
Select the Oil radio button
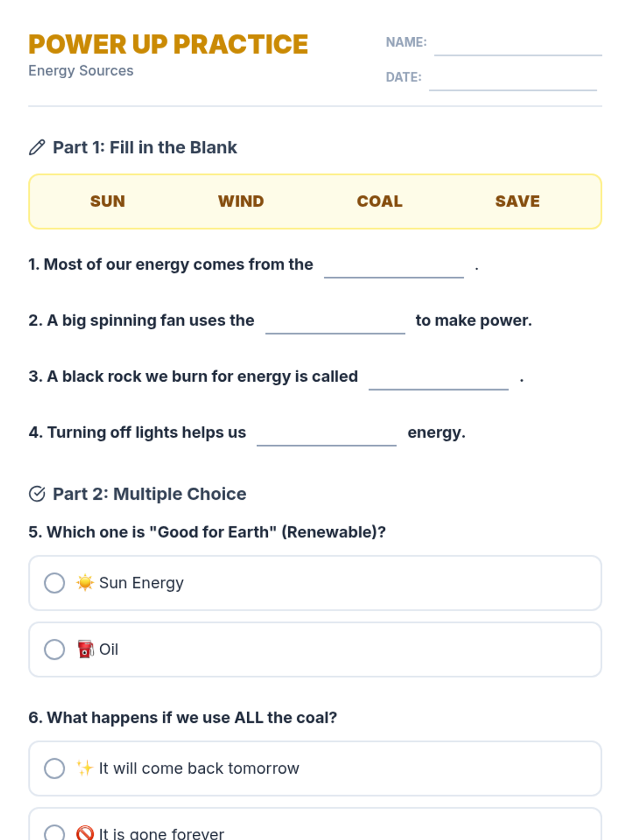click(x=55, y=649)
